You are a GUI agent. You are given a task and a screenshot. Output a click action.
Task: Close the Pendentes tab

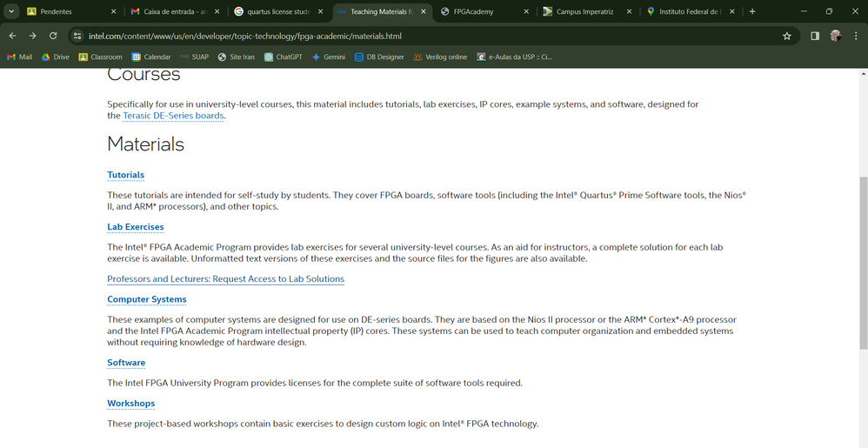click(x=113, y=11)
